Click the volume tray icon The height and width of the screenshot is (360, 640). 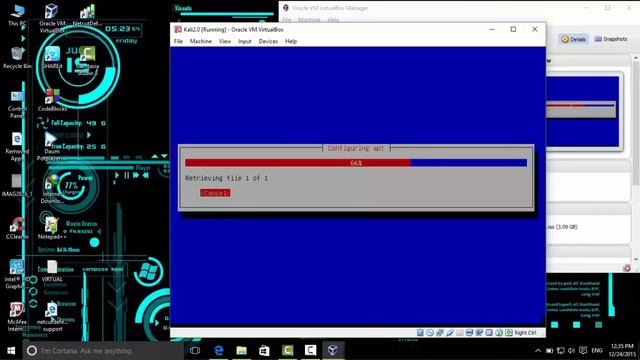coord(571,351)
